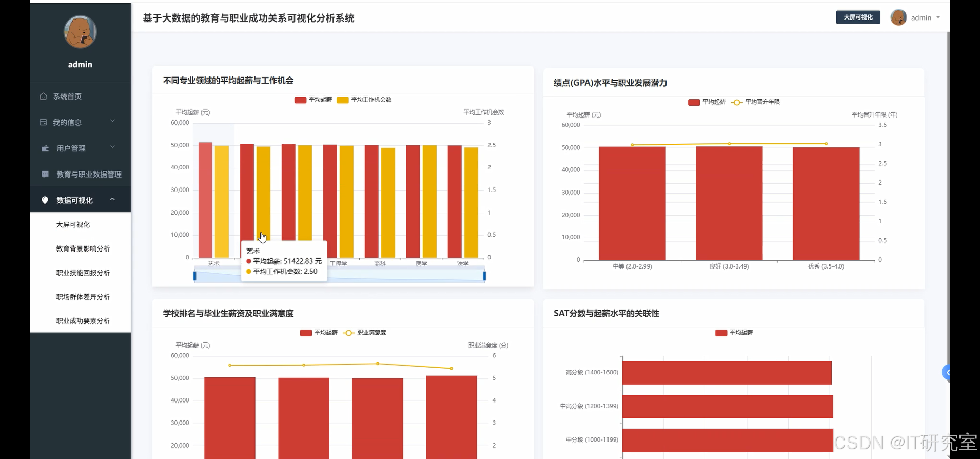Click the sidebar admin bear avatar
Image resolution: width=980 pixels, height=459 pixels.
tap(80, 32)
